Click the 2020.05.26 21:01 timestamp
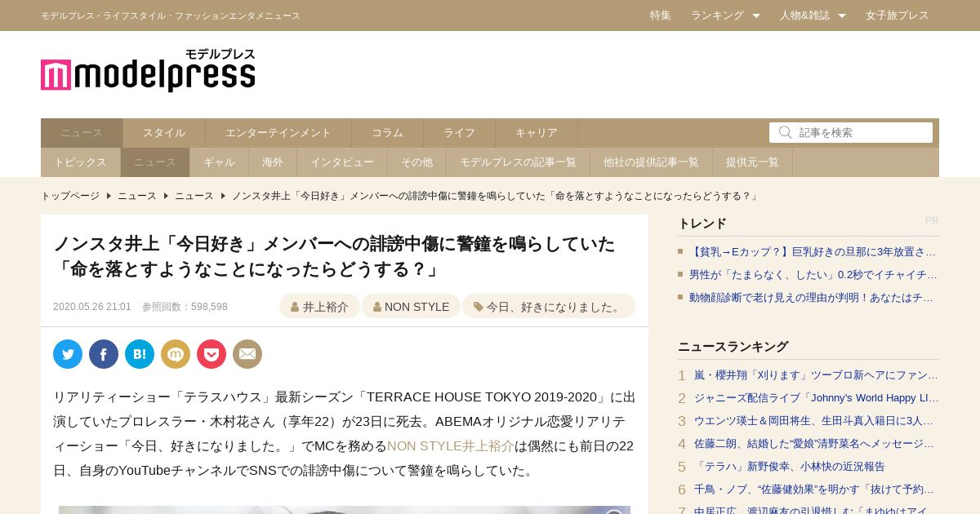This screenshot has width=980, height=514. coord(92,307)
